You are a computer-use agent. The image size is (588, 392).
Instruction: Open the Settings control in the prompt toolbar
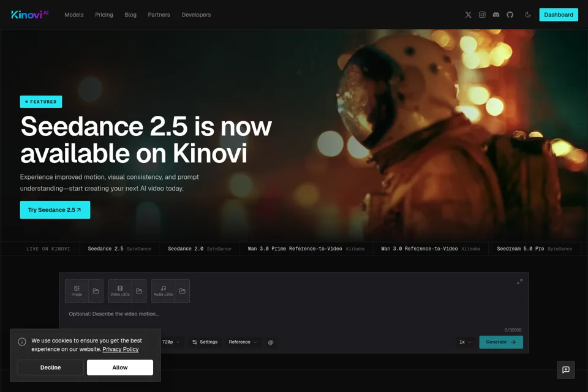click(205, 342)
